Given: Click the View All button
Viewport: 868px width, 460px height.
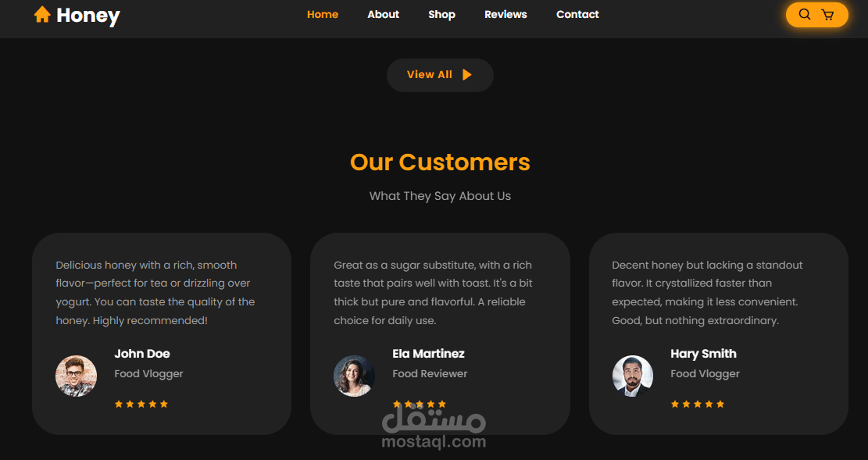Looking at the screenshot, I should click(440, 75).
